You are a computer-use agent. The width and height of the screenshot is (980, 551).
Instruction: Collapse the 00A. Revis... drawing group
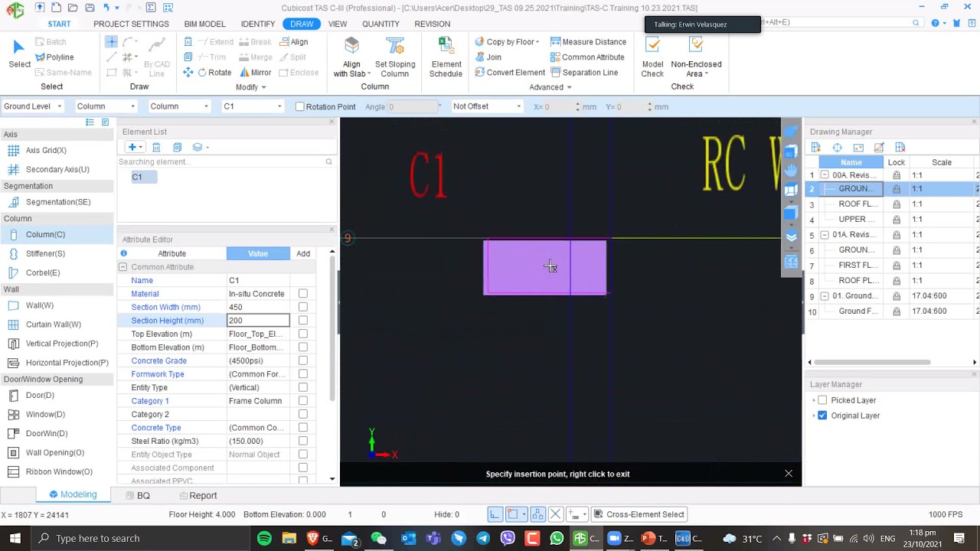(x=825, y=175)
